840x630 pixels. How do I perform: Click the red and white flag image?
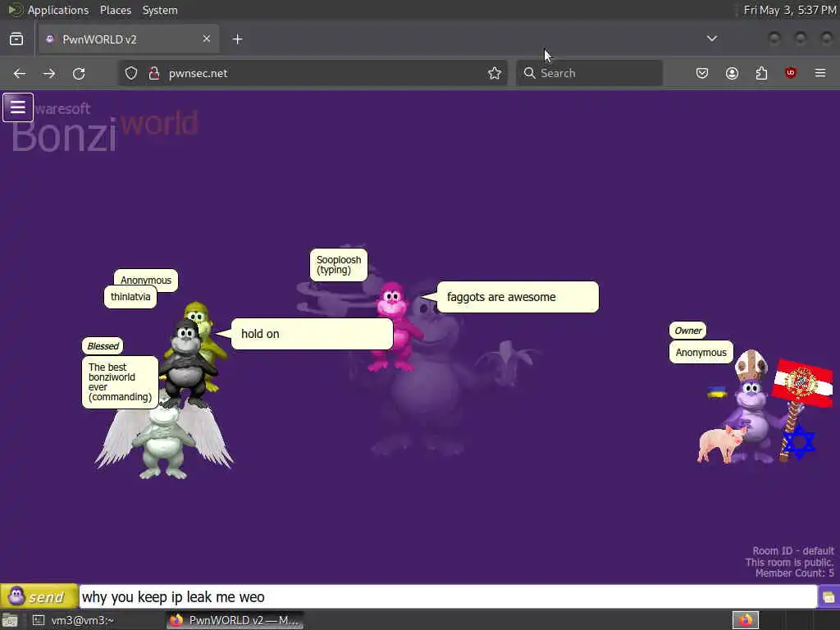[x=802, y=382]
